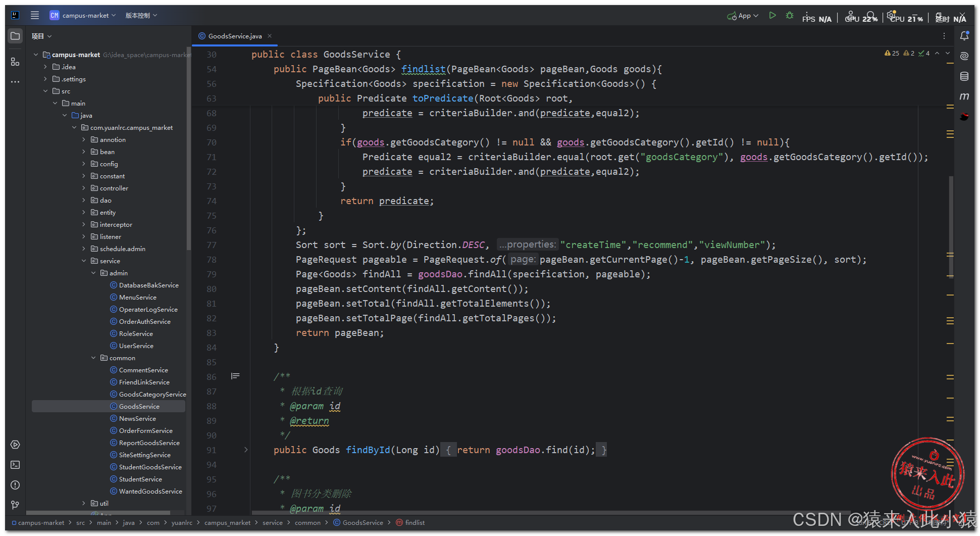This screenshot has width=980, height=536.
Task: Open the App run configuration dropdown
Action: (x=743, y=16)
